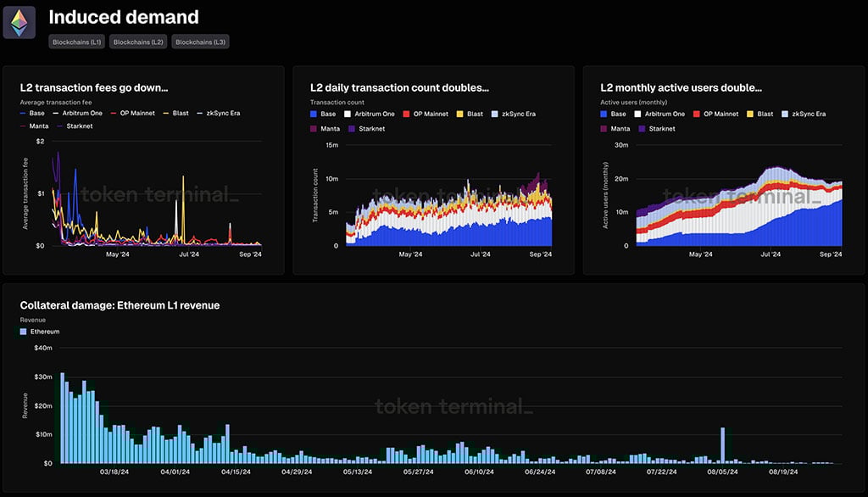Click Starknet swatch in active users legend
This screenshot has width=868, height=497.
(643, 129)
